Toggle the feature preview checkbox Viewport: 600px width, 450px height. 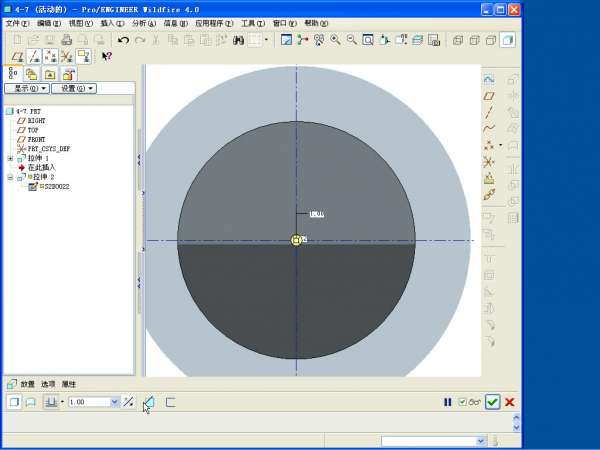461,402
